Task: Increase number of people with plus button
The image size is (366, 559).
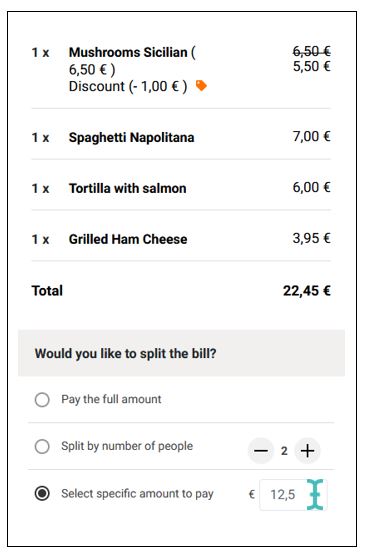Action: tap(307, 451)
